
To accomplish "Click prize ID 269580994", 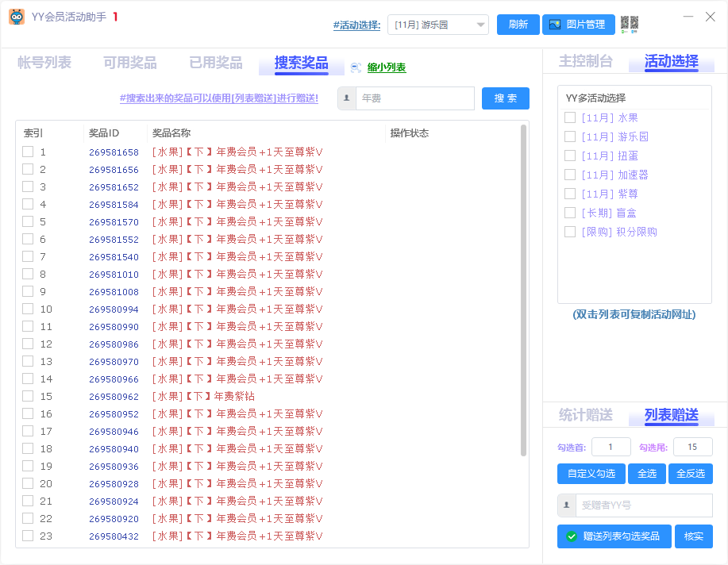I will (x=114, y=309).
